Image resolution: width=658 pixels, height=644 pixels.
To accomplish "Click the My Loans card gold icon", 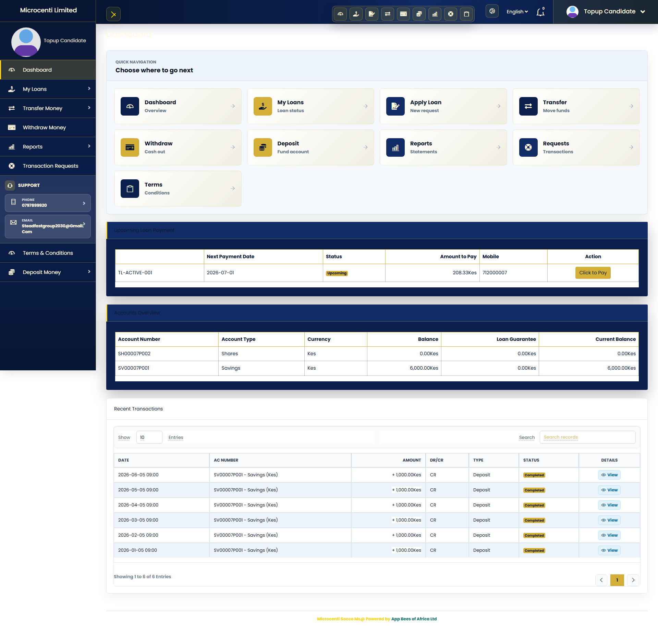I will click(x=263, y=106).
